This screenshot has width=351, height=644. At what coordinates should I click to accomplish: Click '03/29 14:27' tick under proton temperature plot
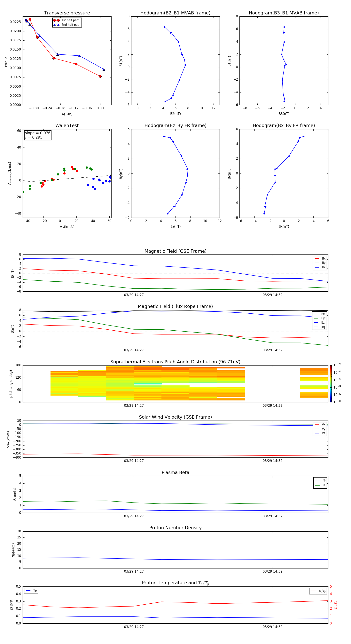coord(134,627)
